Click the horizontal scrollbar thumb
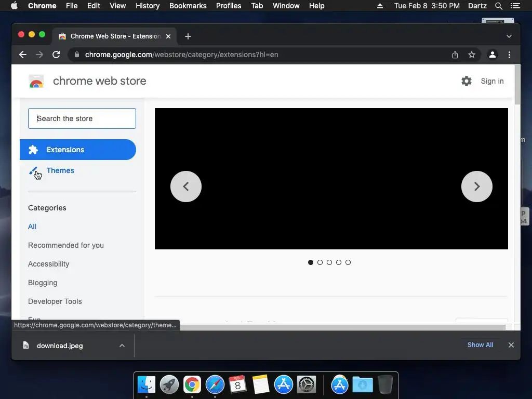The image size is (532, 399). pos(343,327)
